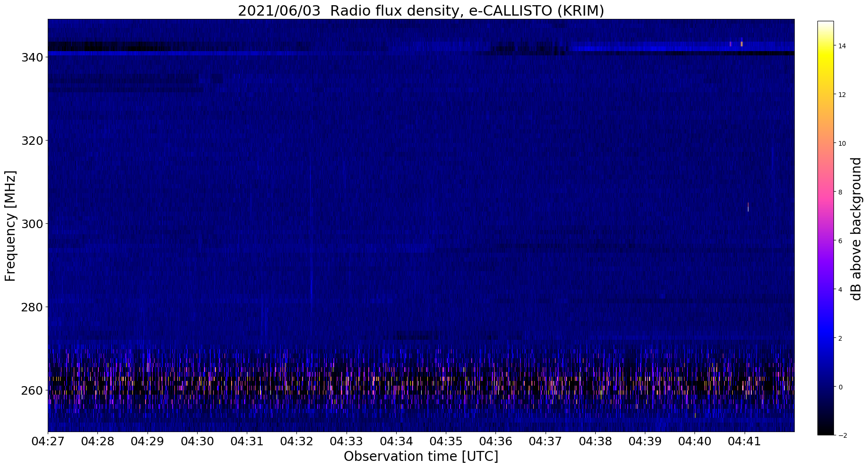Click the 320 frequency tick label
This screenshot has height=468, width=868.
pyautogui.click(x=33, y=141)
